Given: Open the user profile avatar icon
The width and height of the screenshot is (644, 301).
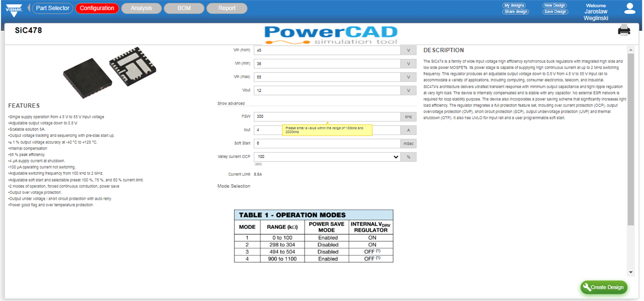Looking at the screenshot, I should click(x=629, y=8).
